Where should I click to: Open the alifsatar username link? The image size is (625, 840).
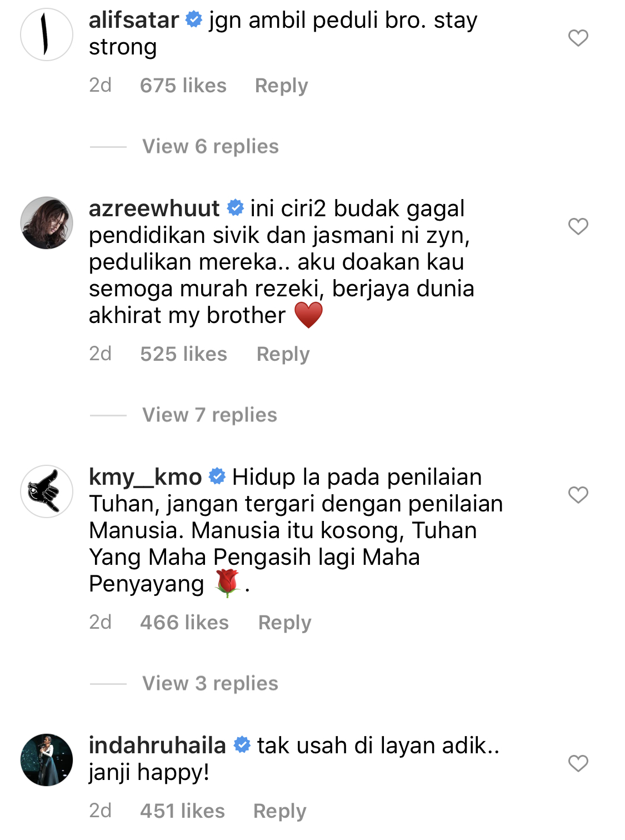coord(134,20)
